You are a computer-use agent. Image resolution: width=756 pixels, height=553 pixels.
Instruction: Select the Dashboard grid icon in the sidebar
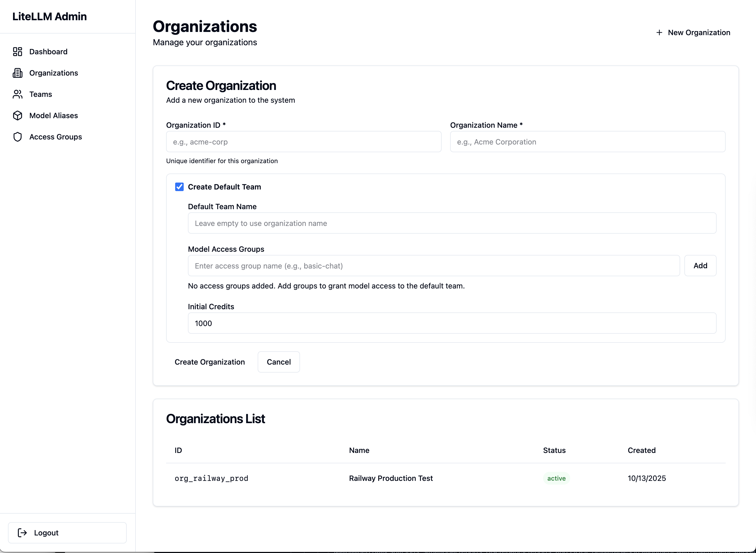pos(17,52)
